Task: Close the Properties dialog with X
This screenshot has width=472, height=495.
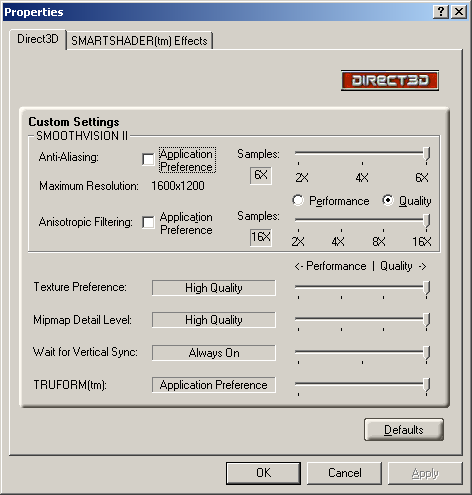Action: [x=459, y=12]
